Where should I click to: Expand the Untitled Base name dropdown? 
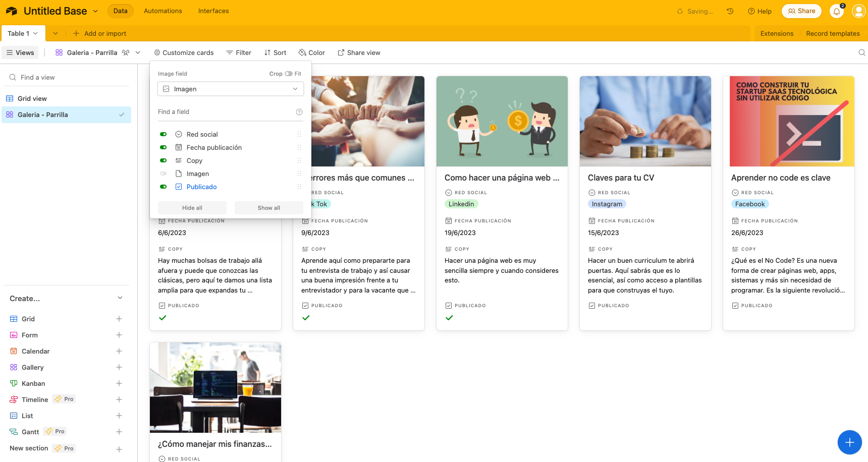pyautogui.click(x=96, y=11)
